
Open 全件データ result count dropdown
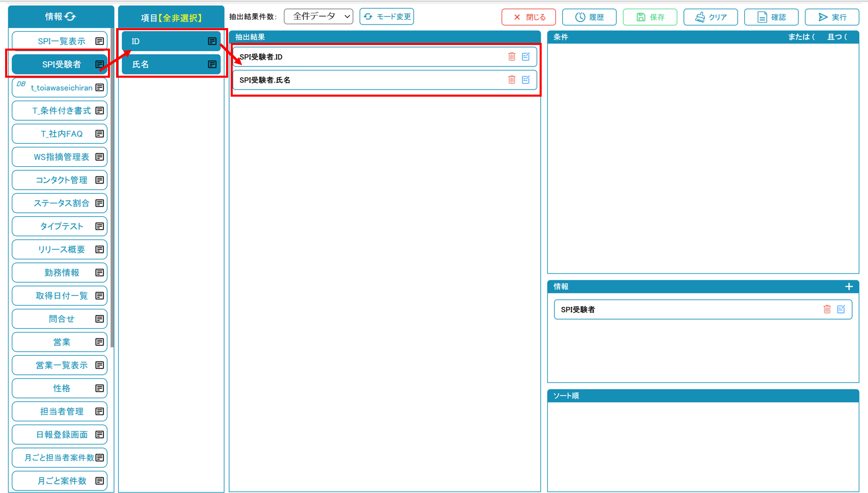click(x=319, y=16)
